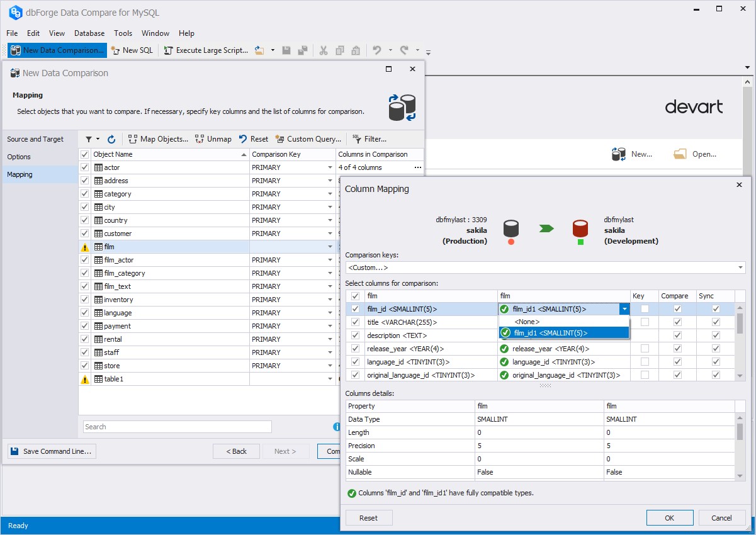Click the Map Objects icon

click(133, 139)
